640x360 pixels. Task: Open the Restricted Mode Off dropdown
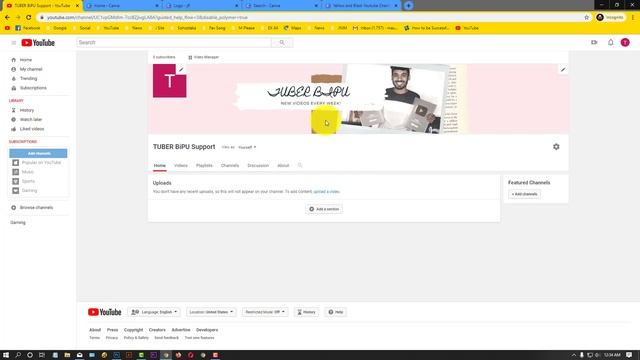pos(265,312)
